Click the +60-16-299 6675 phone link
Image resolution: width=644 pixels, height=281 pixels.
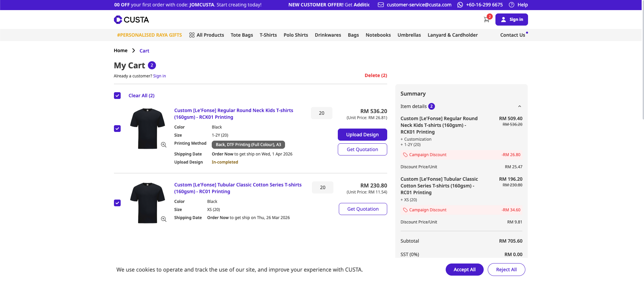click(484, 5)
